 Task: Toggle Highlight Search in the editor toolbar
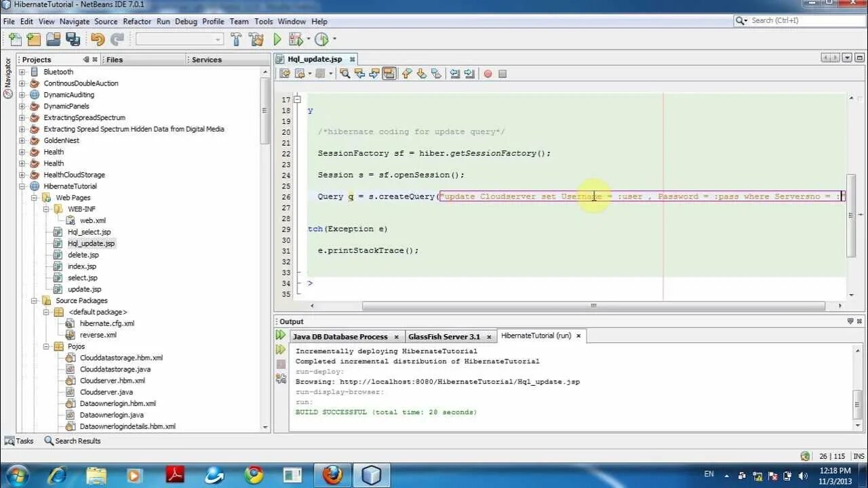[389, 73]
